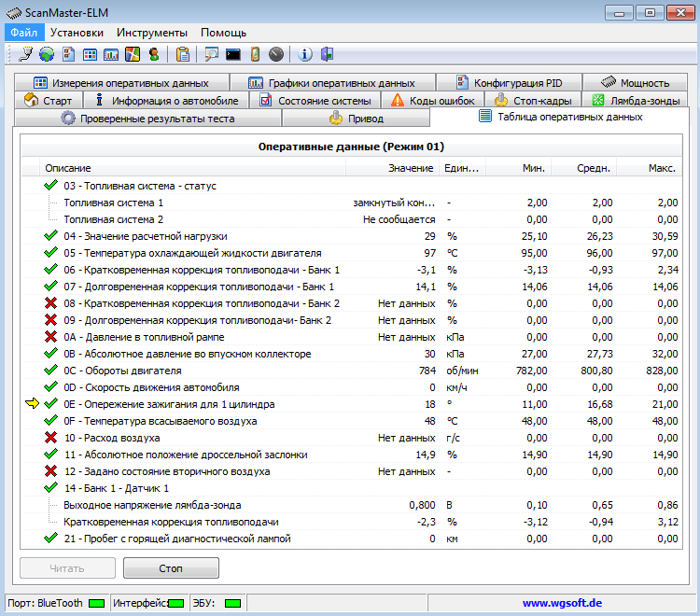Click the exit door icon in toolbar
Image resolution: width=700 pixels, height=616 pixels.
click(x=326, y=54)
